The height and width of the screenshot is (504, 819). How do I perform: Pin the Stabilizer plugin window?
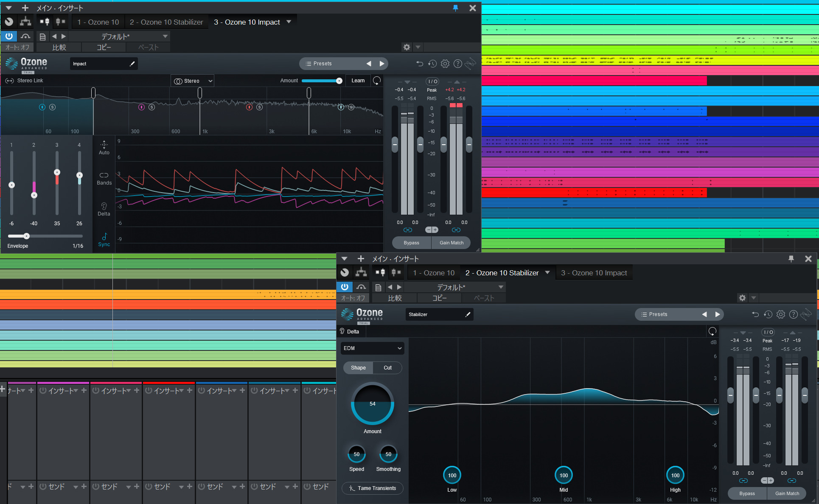[x=791, y=259]
